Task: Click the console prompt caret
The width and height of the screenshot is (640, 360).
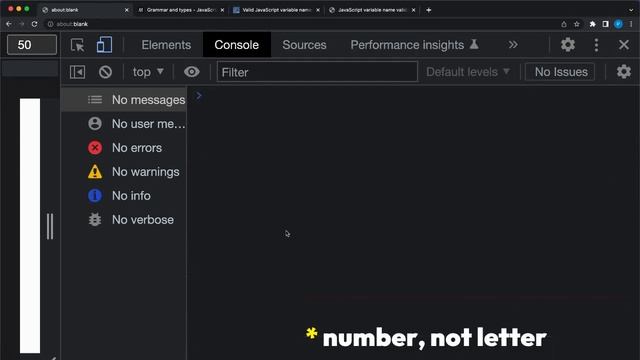Action: [199, 96]
